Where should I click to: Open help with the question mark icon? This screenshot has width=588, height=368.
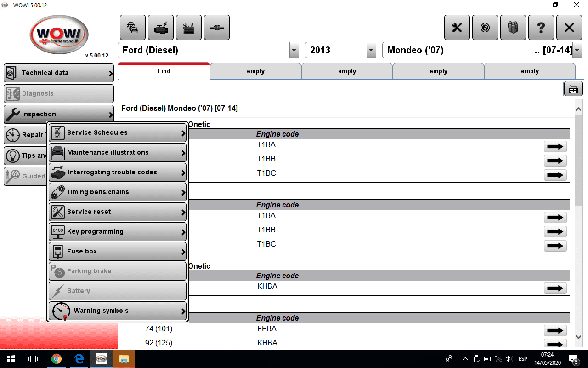pos(541,28)
